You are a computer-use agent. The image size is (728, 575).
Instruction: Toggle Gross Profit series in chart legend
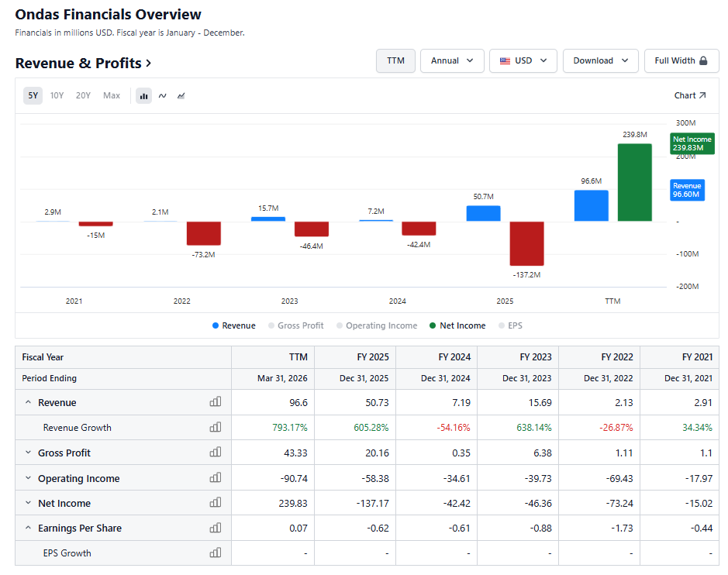click(x=295, y=325)
